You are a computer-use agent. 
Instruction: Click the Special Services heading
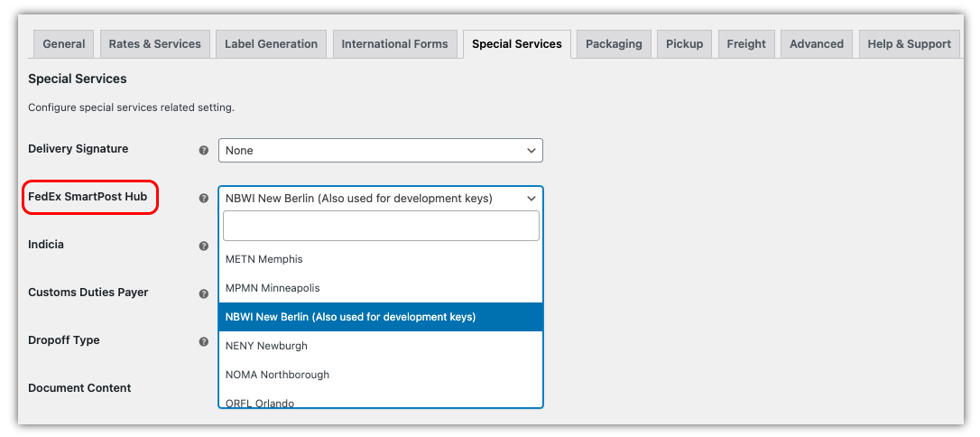click(x=78, y=79)
